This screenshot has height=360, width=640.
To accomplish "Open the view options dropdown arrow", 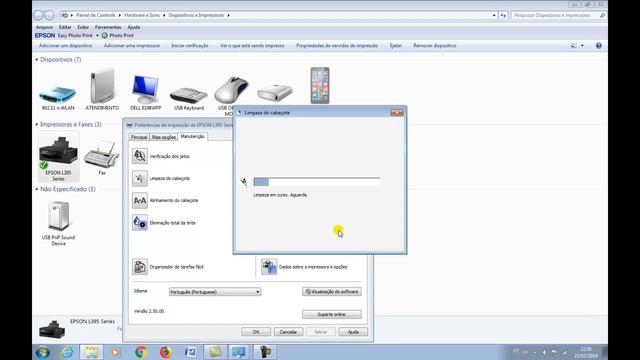I will pyautogui.click(x=582, y=46).
